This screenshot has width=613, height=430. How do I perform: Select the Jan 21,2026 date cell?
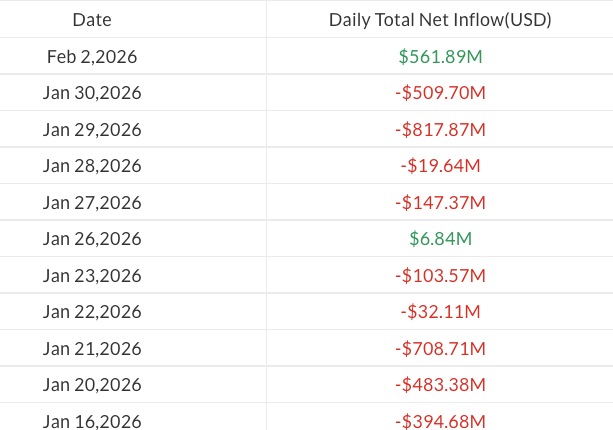pyautogui.click(x=92, y=349)
